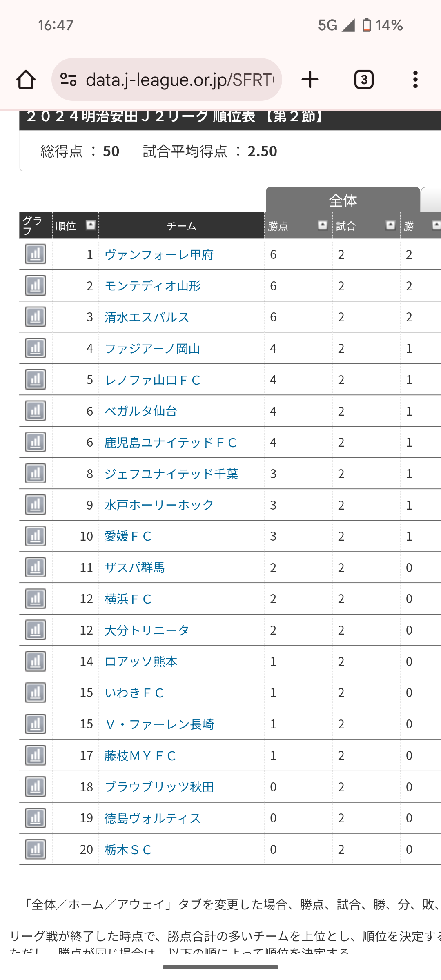441x980 pixels.
Task: Tap the site info icon in address bar
Action: click(x=68, y=80)
